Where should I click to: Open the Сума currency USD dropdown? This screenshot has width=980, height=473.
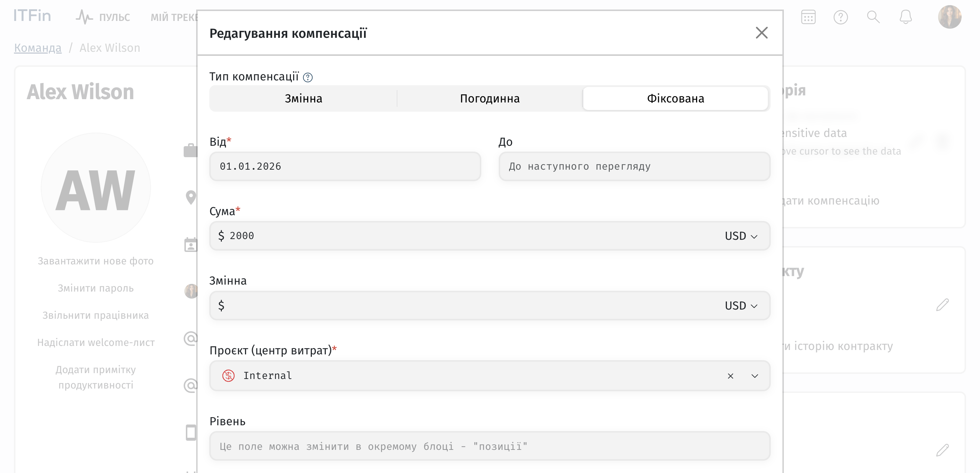(x=741, y=236)
